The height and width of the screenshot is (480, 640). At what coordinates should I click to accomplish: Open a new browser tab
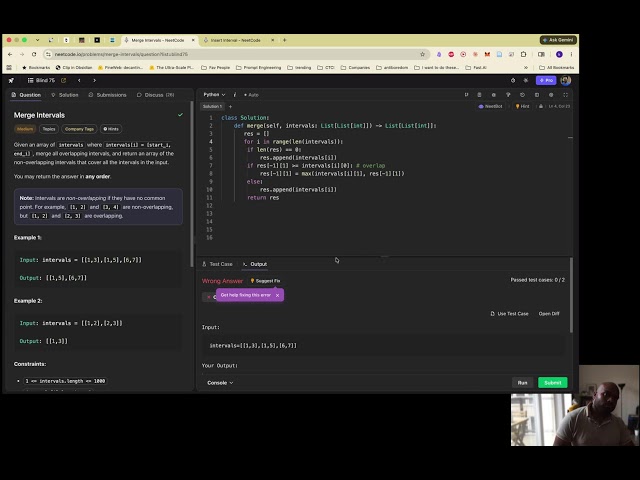tap(284, 40)
